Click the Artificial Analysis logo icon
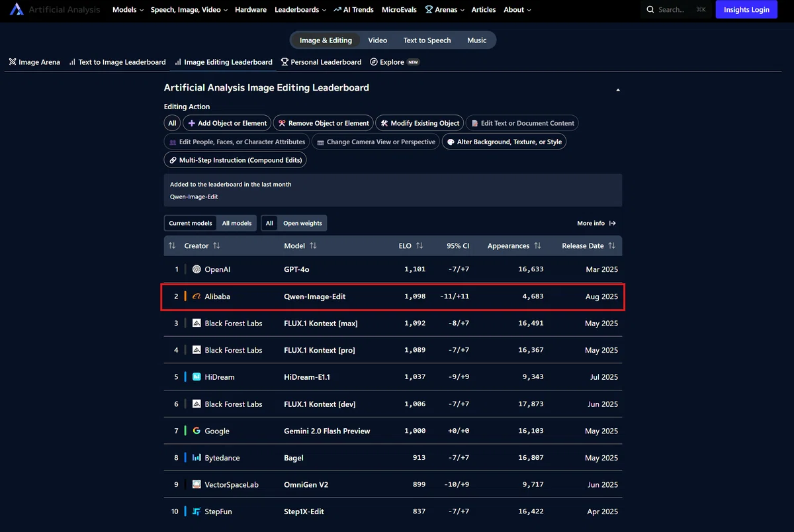 pos(17,10)
